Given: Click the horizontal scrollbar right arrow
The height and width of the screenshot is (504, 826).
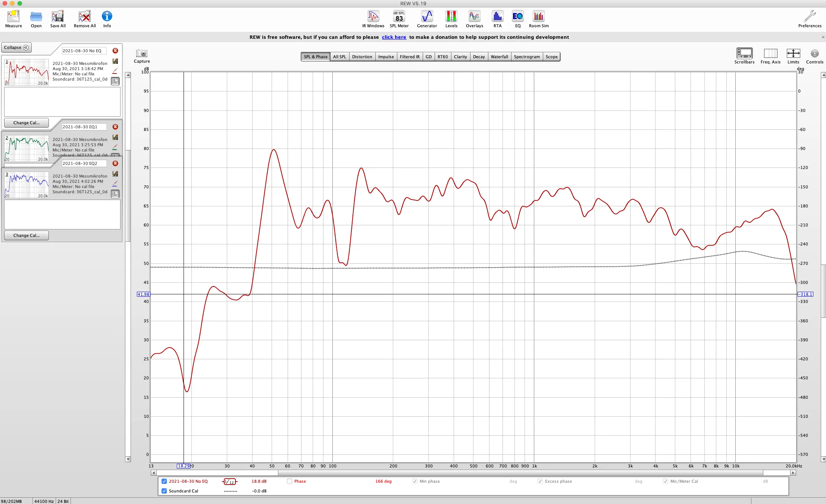Looking at the screenshot, I should tap(793, 473).
